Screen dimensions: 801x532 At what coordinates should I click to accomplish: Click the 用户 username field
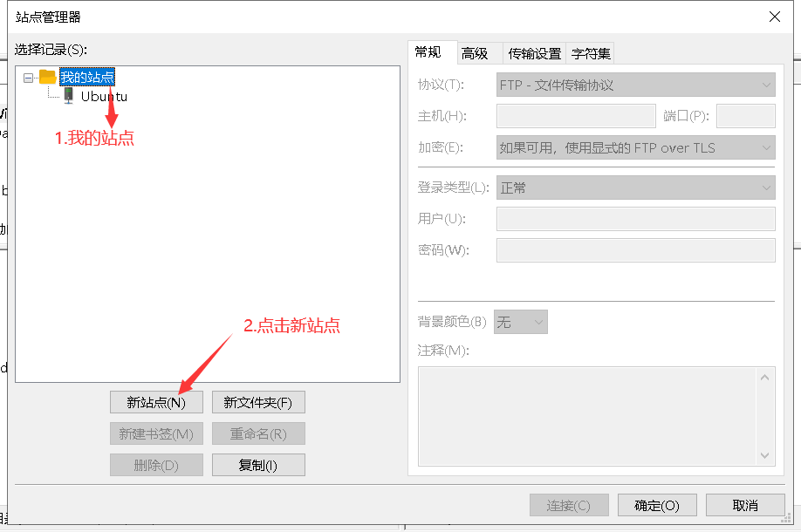[x=635, y=219]
